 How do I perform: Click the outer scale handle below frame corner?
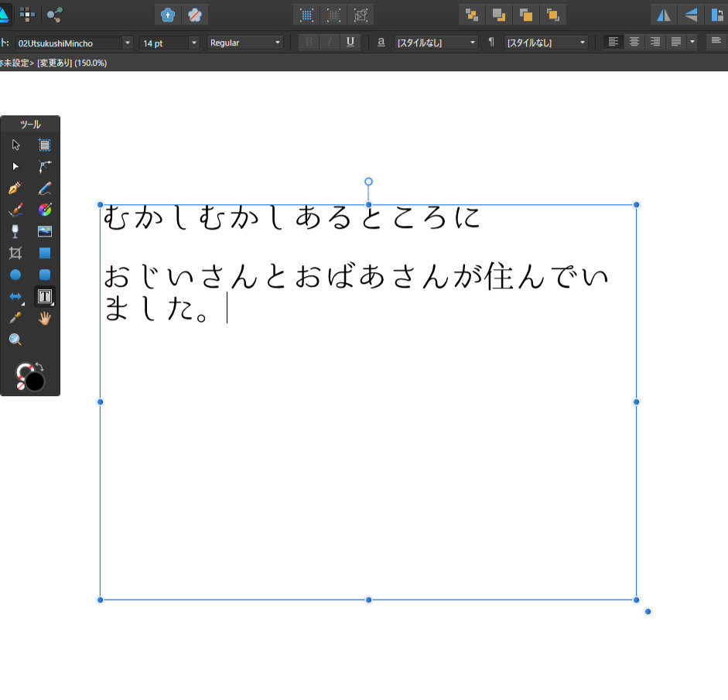pos(648,611)
